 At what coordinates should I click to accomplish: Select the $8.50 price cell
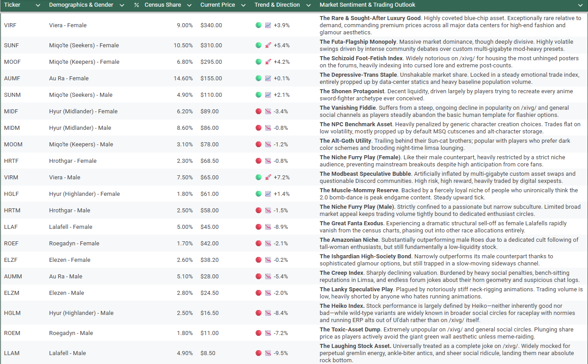(208, 353)
